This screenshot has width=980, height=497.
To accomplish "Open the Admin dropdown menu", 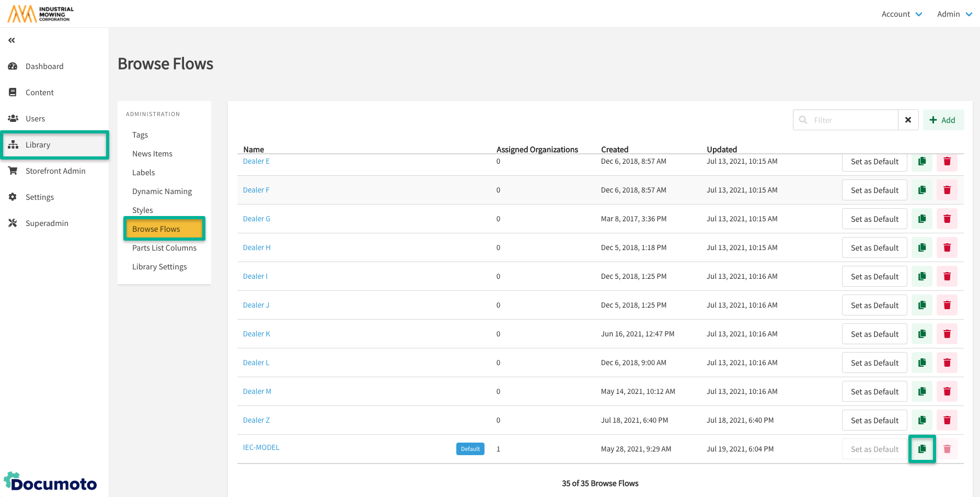I will coord(954,14).
